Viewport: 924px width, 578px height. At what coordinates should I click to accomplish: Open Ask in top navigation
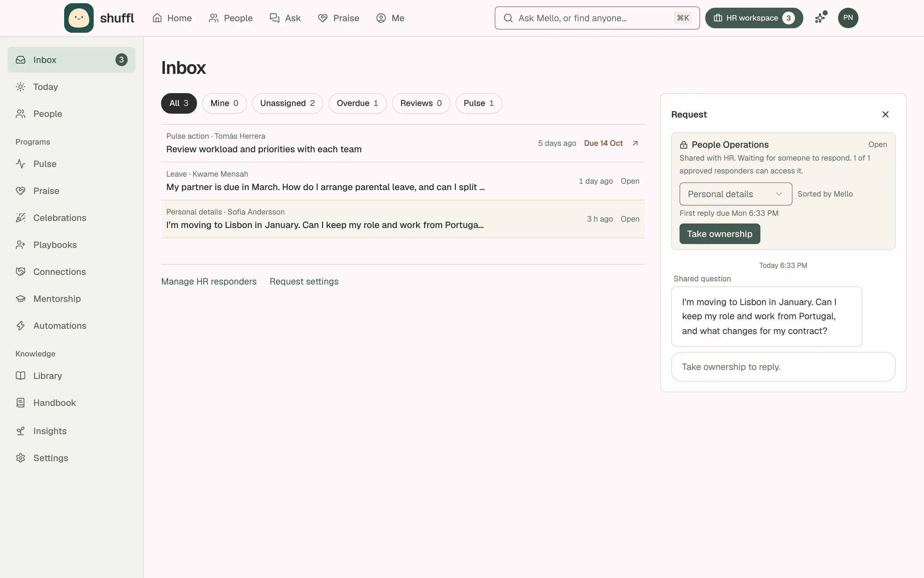285,18
